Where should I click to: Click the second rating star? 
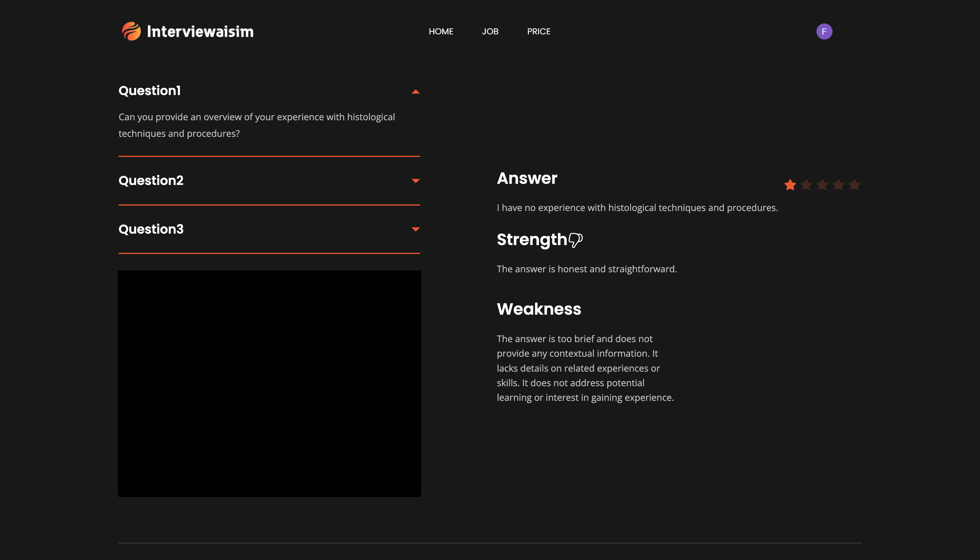point(806,185)
